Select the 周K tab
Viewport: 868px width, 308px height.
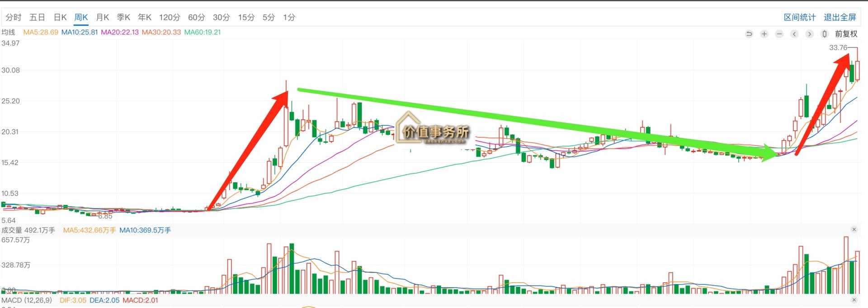pyautogui.click(x=81, y=17)
